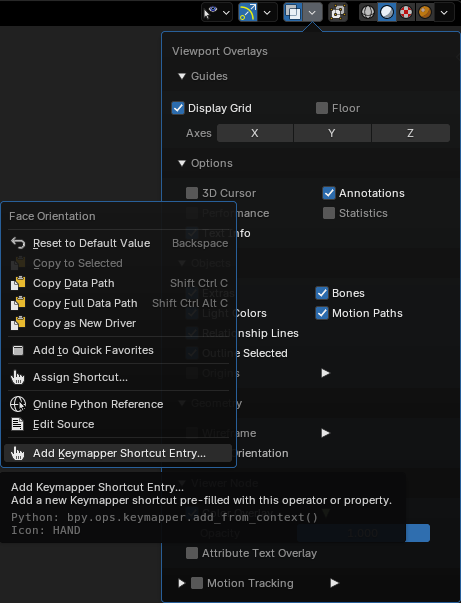
Task: Click the document icon beside Edit Source
Action: [17, 424]
